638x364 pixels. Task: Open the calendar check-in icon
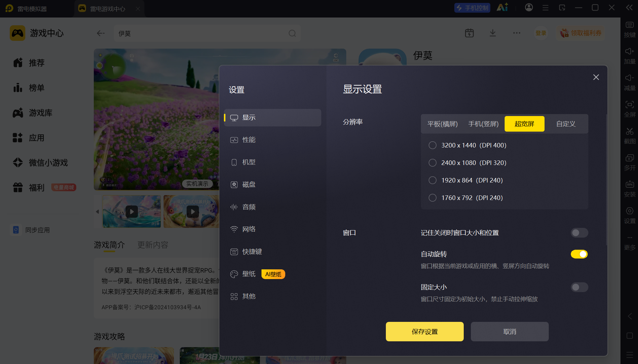(469, 33)
